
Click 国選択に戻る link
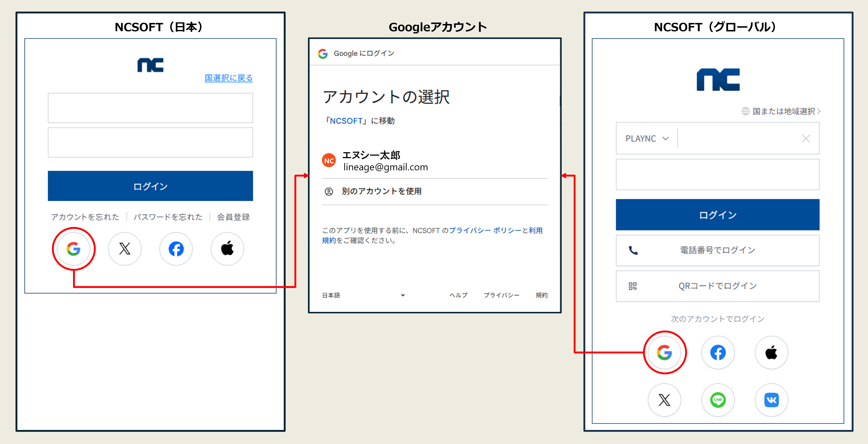pos(229,78)
